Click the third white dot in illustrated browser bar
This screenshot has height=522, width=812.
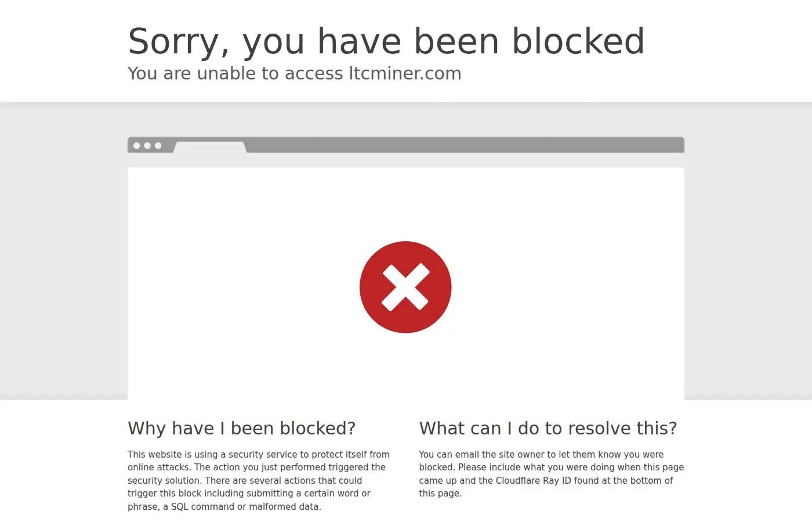(158, 146)
